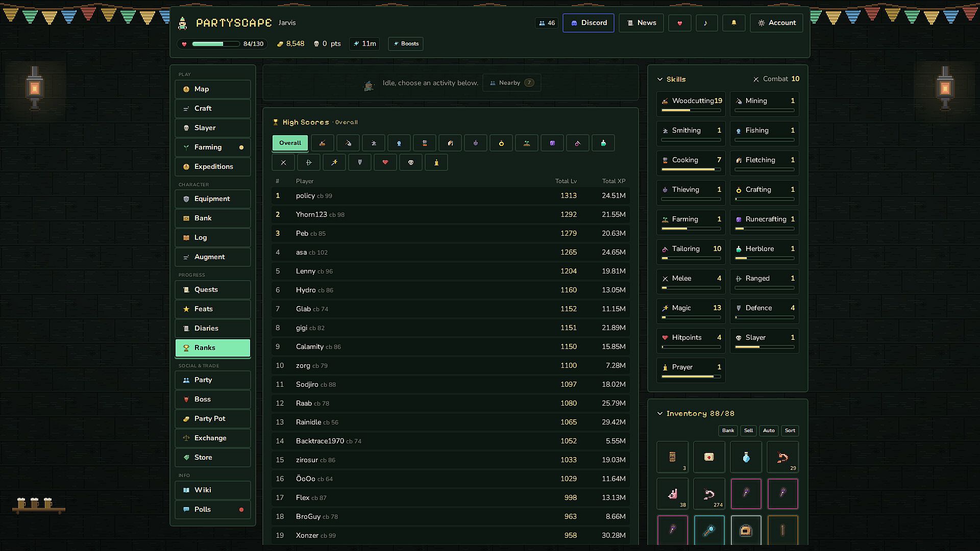Open the Bank sidebar page

(x=213, y=218)
